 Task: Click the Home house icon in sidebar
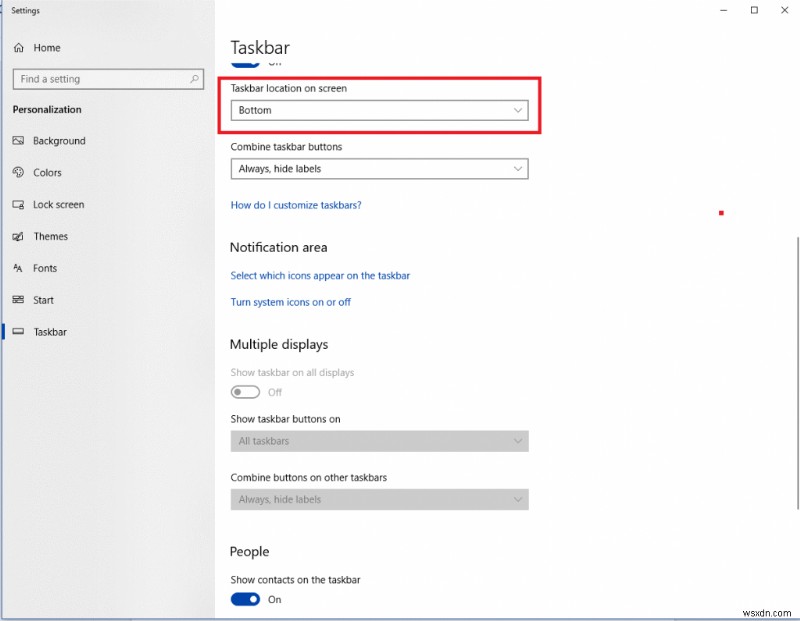point(18,47)
